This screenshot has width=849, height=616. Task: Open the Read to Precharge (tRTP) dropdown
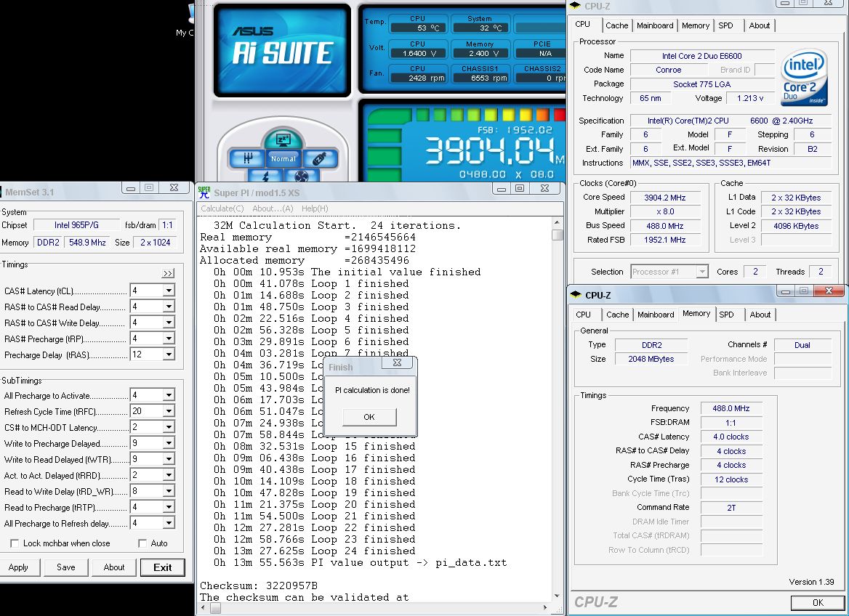169,507
